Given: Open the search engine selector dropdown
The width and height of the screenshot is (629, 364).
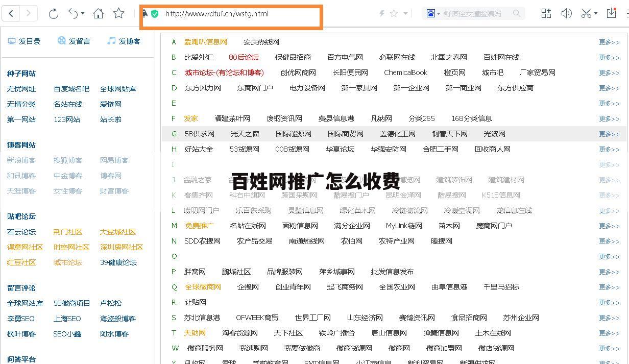Looking at the screenshot, I should pos(439,13).
